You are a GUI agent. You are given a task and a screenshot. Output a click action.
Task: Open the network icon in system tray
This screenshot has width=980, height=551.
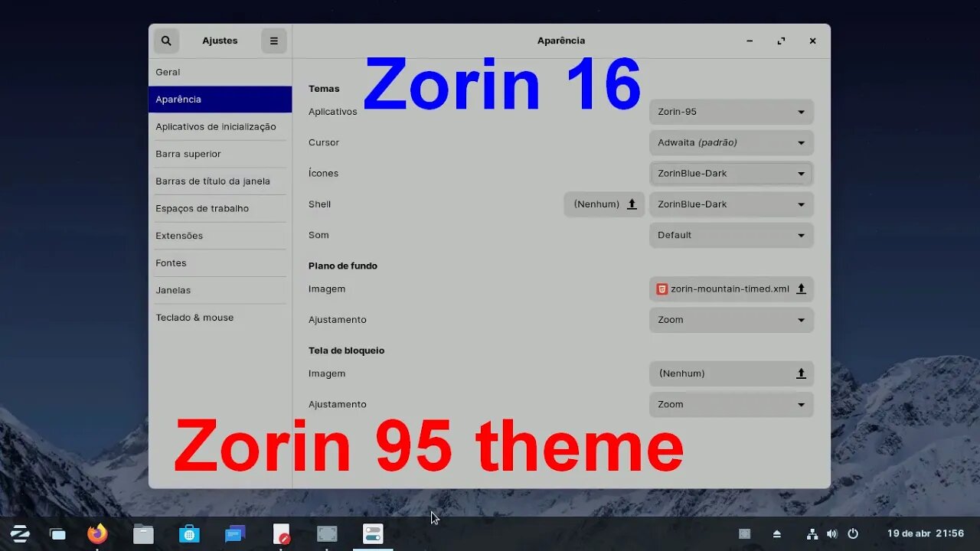tap(812, 534)
